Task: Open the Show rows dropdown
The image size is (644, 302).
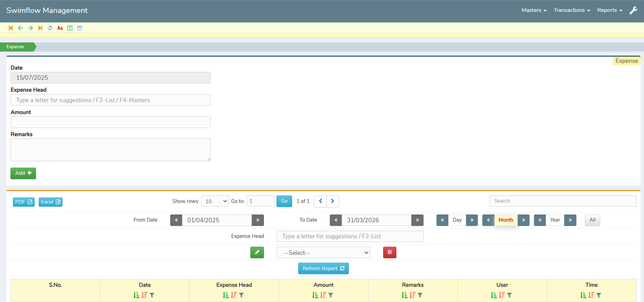Action: [215, 201]
